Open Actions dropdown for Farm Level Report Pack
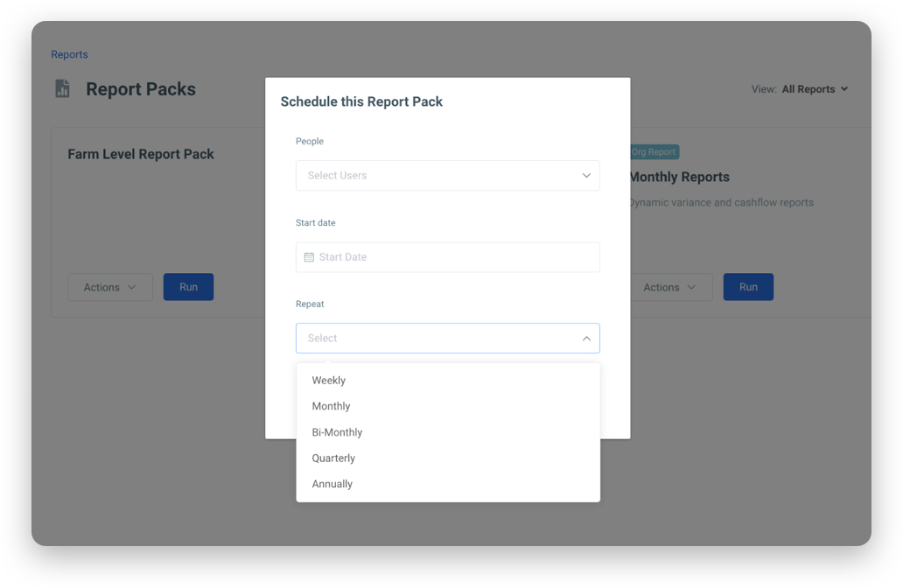The image size is (903, 588). [x=110, y=287]
